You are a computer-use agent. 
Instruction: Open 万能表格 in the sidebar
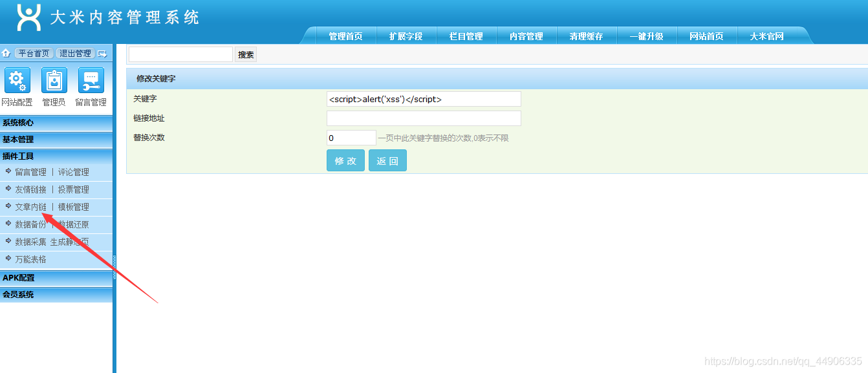31,259
